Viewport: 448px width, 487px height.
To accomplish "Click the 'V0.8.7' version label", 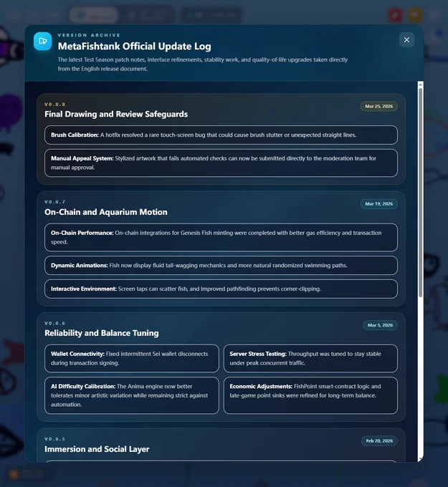I will 55,202.
